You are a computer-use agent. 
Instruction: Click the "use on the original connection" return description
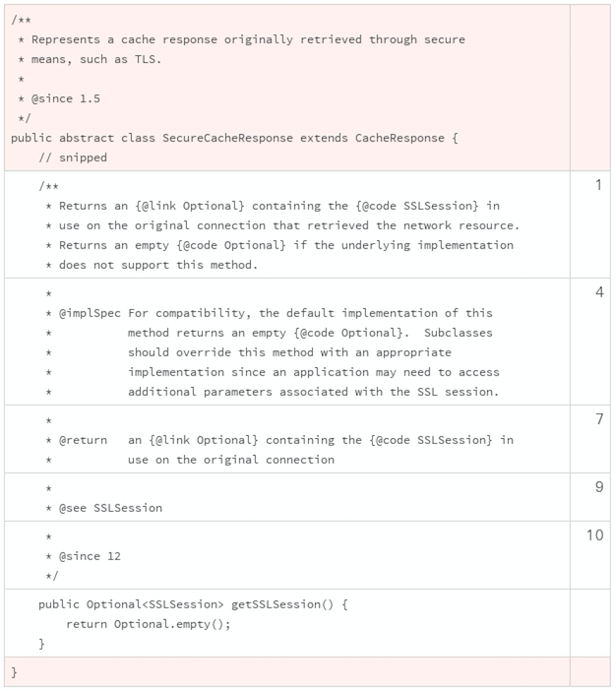pos(231,459)
